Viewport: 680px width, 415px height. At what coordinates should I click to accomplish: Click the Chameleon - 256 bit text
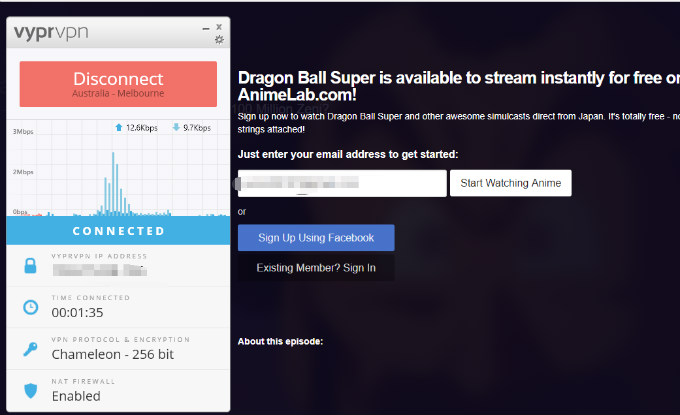113,355
